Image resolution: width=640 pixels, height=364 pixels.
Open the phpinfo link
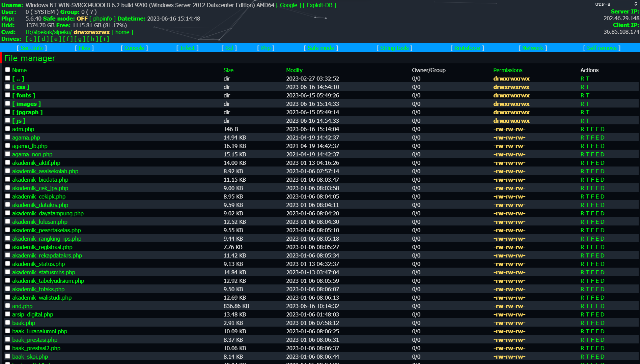103,19
